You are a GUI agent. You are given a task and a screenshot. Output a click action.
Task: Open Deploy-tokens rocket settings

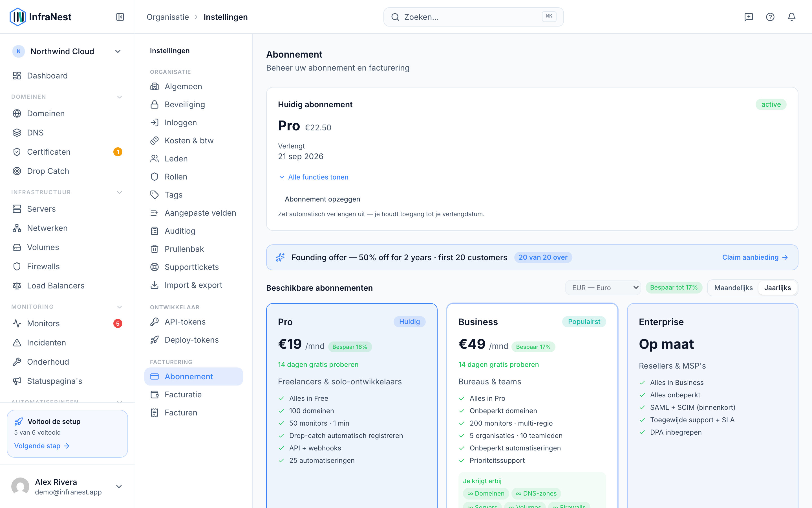pos(194,340)
